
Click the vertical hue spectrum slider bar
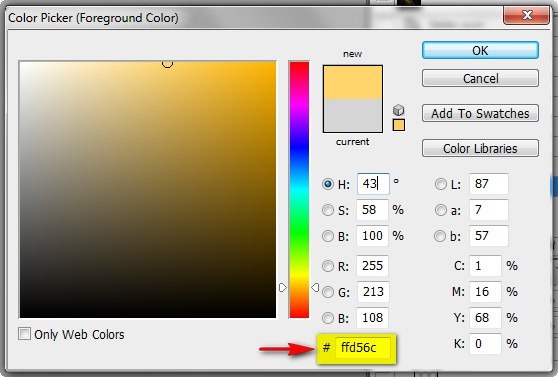(x=299, y=189)
